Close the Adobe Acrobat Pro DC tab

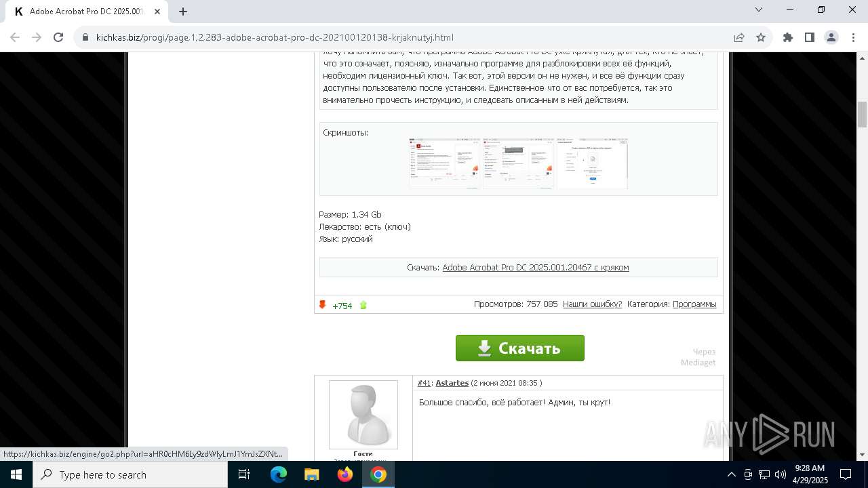pyautogui.click(x=158, y=12)
